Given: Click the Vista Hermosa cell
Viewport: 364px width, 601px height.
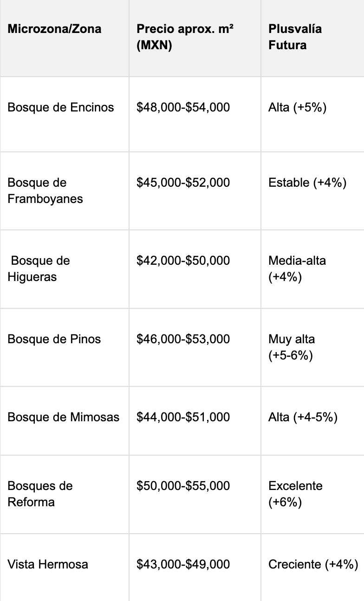Looking at the screenshot, I should click(x=48, y=564).
